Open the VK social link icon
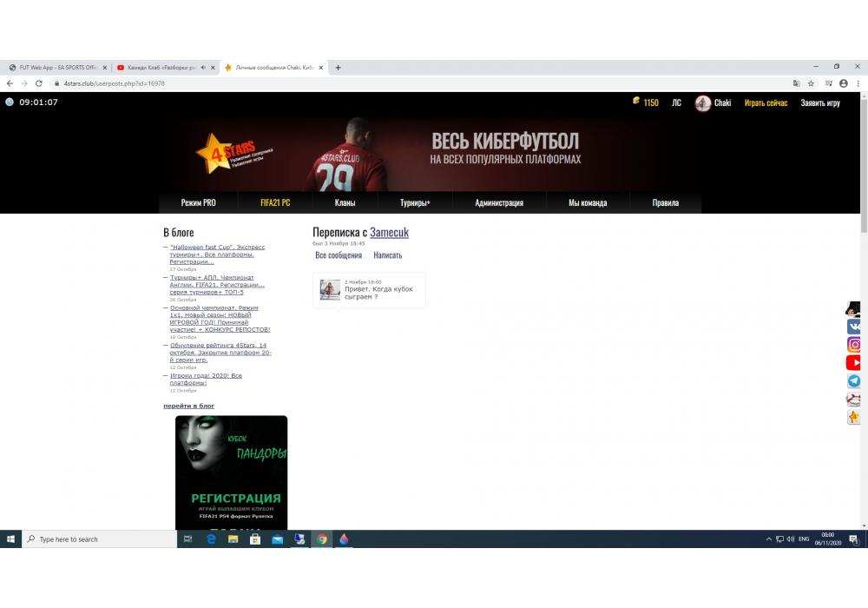 854,327
